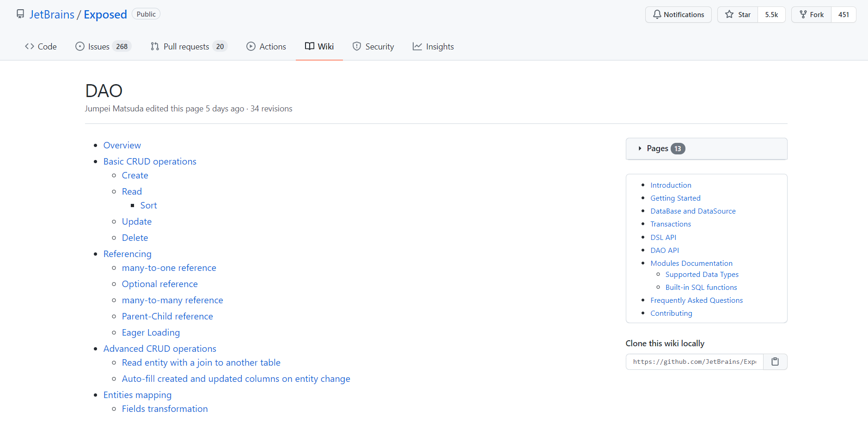The image size is (868, 423).
Task: Click the repository icon beside JetBrains
Action: pos(20,14)
